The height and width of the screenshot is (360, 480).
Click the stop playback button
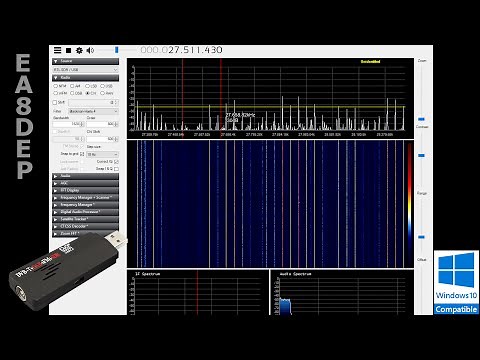click(x=68, y=50)
